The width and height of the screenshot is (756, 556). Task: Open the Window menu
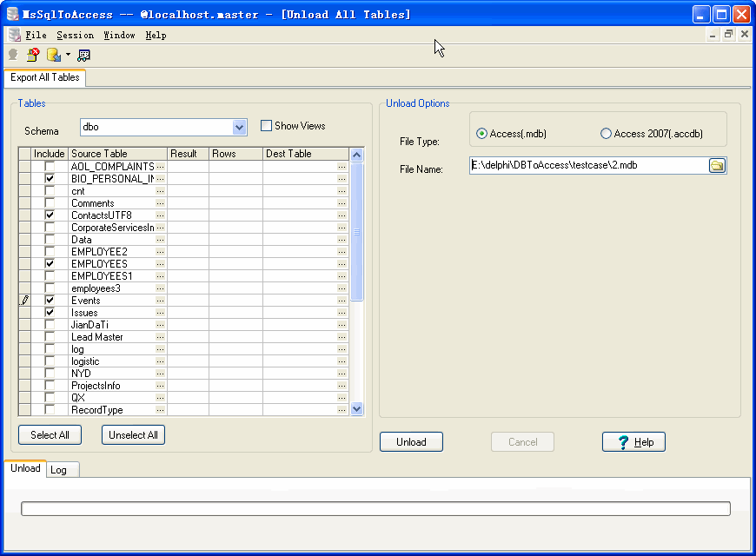pyautogui.click(x=119, y=36)
